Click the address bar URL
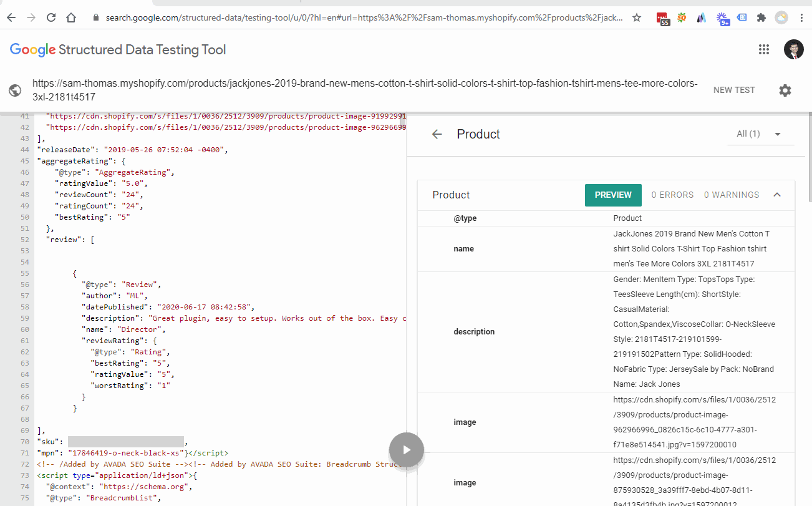 (364, 17)
